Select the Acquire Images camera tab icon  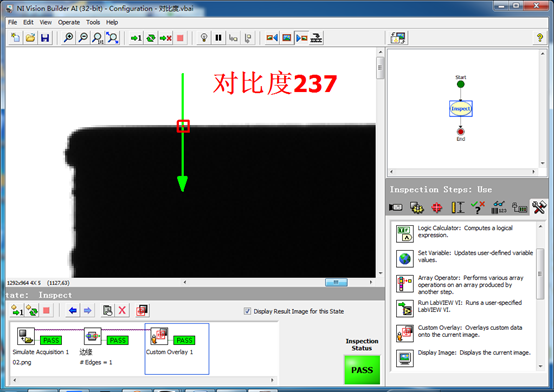click(x=395, y=207)
